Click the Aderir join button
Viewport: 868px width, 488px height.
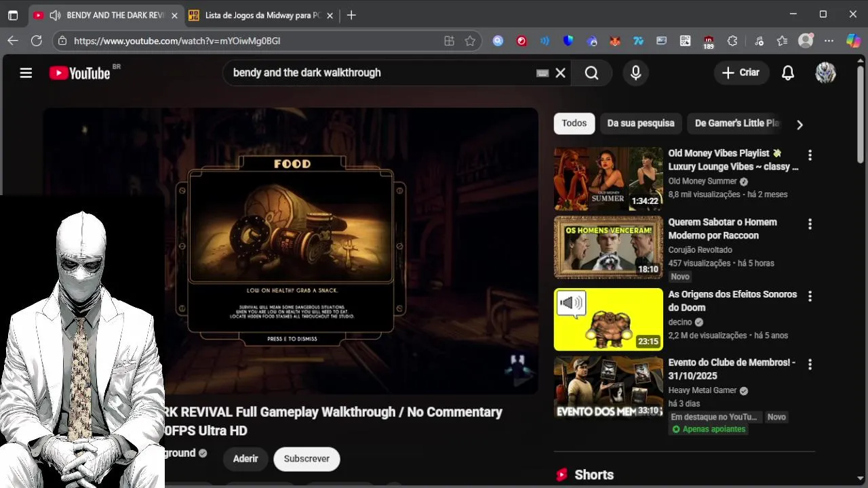[245, 459]
